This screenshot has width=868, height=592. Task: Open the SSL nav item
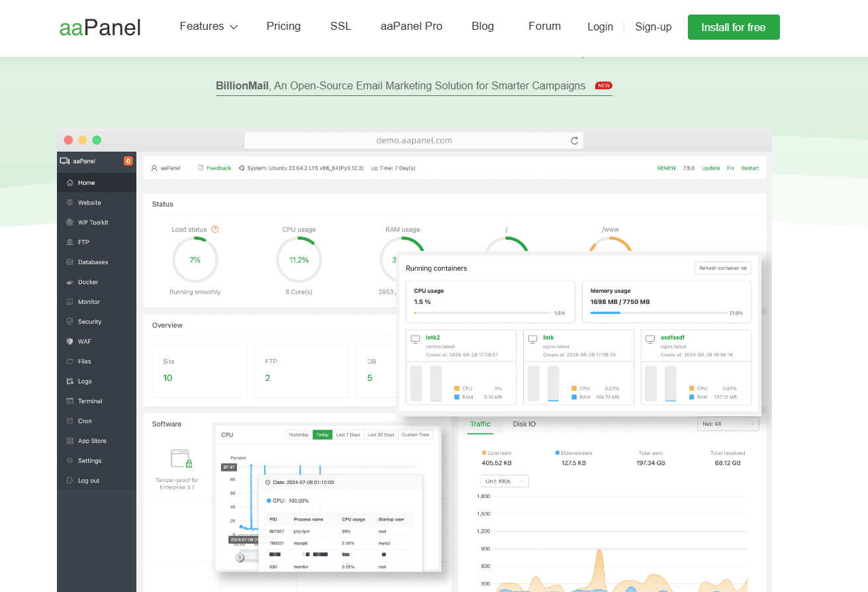[340, 26]
